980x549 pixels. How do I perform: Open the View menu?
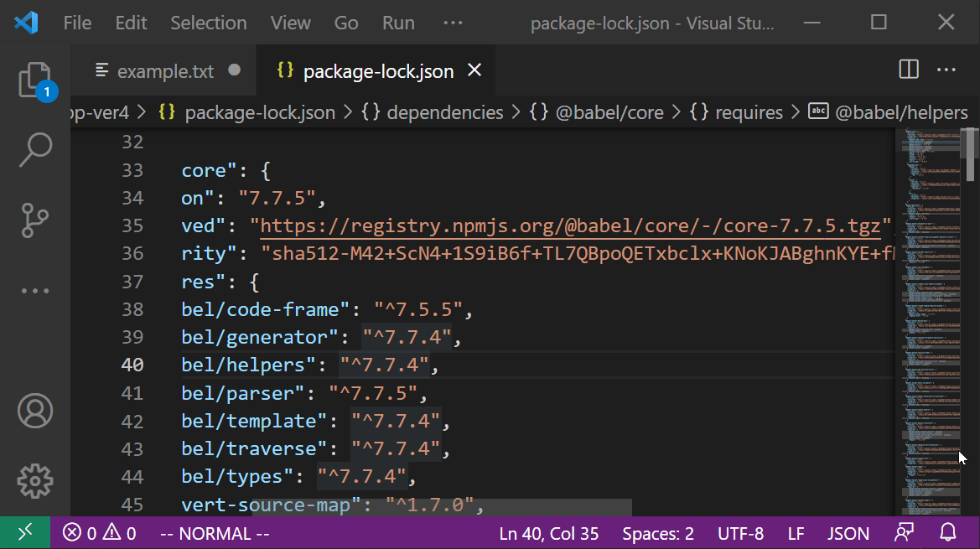click(291, 23)
